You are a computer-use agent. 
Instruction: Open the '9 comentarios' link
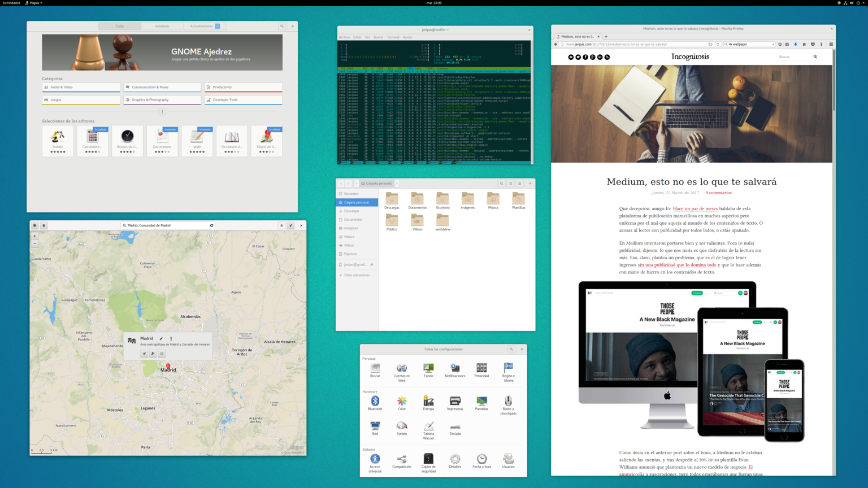point(718,193)
